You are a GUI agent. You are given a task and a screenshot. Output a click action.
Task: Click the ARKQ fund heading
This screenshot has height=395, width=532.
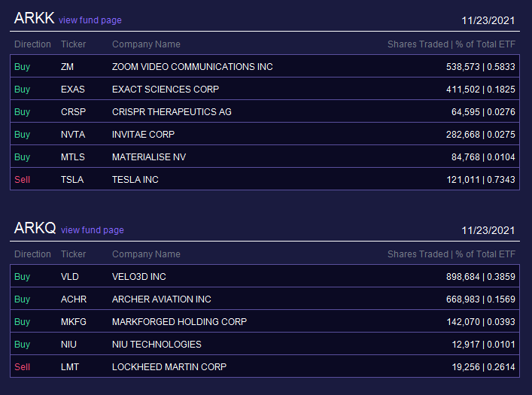35,228
